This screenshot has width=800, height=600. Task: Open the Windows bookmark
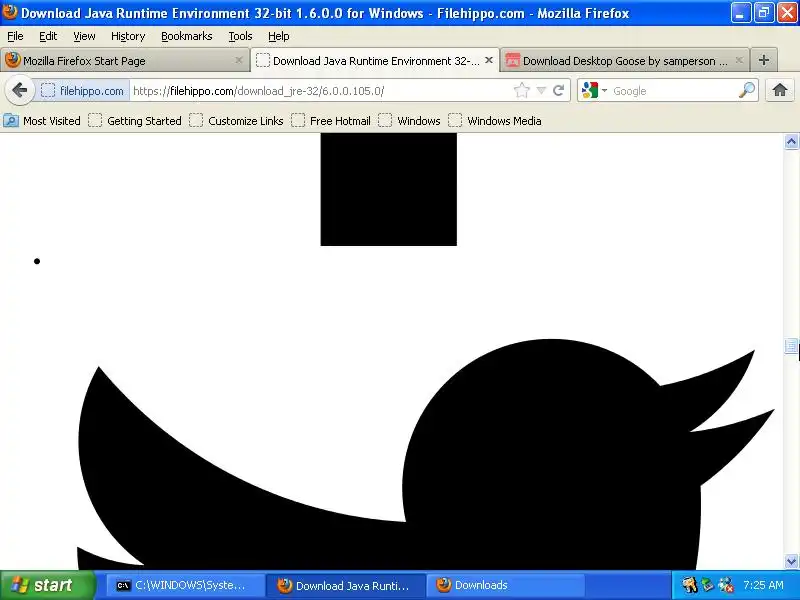(409, 121)
